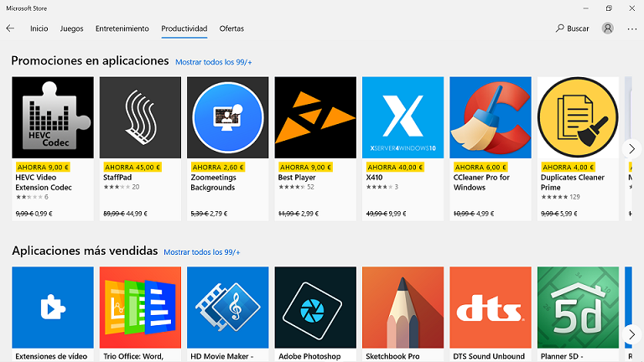This screenshot has height=362, width=644.
Task: Select the Productividad tab
Action: (184, 28)
